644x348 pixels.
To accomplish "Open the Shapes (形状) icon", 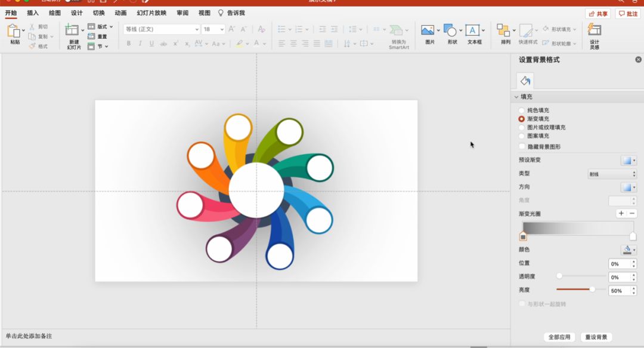I will pos(450,30).
